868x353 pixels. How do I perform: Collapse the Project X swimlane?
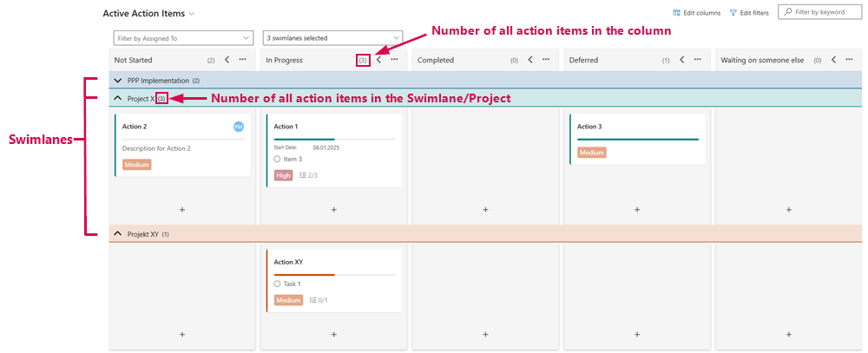118,99
